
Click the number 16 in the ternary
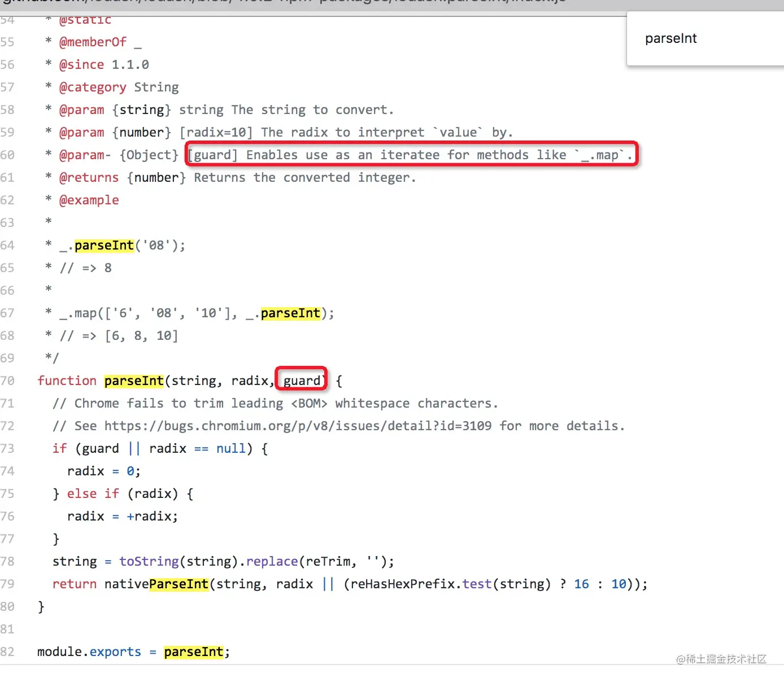(581, 584)
